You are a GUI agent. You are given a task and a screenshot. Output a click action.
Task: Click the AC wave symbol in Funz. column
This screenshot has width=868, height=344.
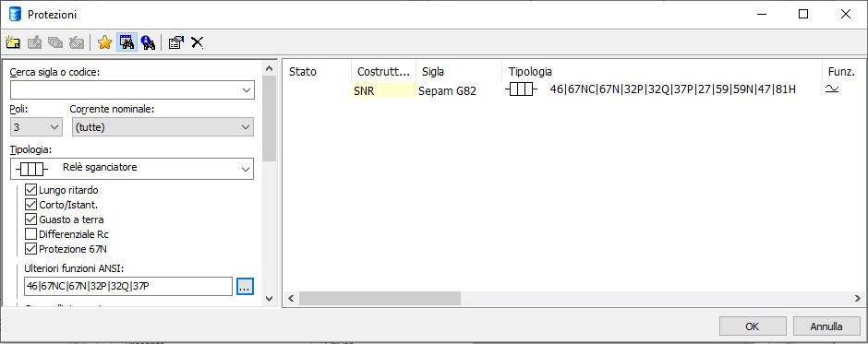tap(831, 89)
